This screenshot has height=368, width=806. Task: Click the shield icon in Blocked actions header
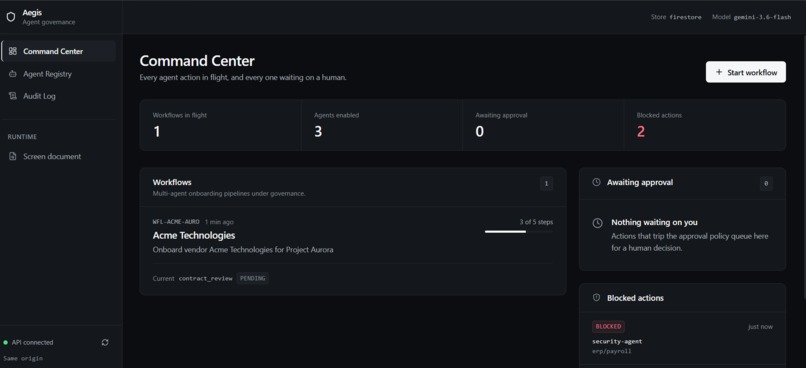point(596,298)
